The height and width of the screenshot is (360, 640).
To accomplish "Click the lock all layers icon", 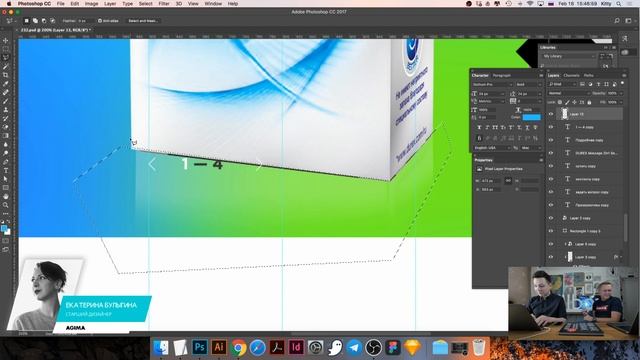I will point(589,102).
